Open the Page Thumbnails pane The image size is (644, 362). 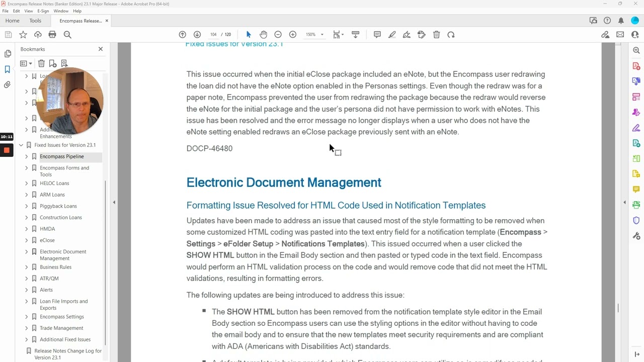click(x=8, y=54)
